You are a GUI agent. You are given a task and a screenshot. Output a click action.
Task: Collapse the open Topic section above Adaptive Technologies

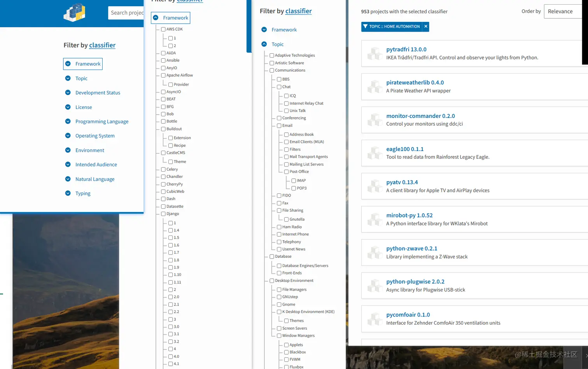pyautogui.click(x=273, y=44)
